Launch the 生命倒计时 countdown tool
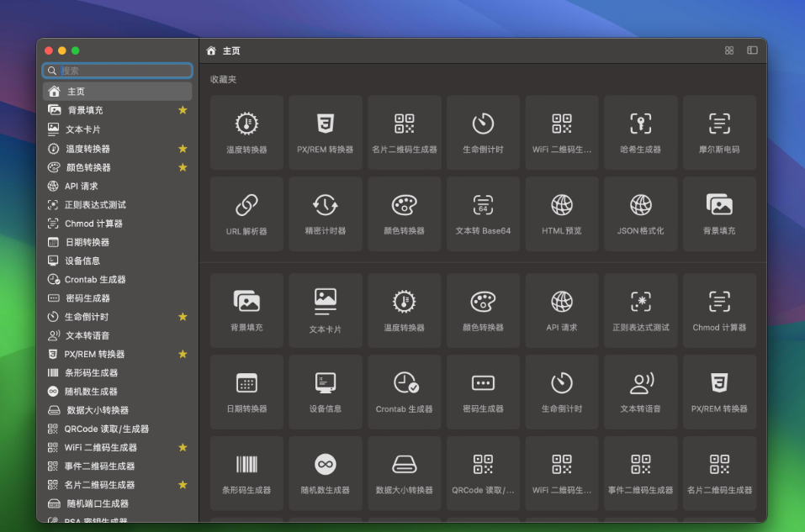 483,132
